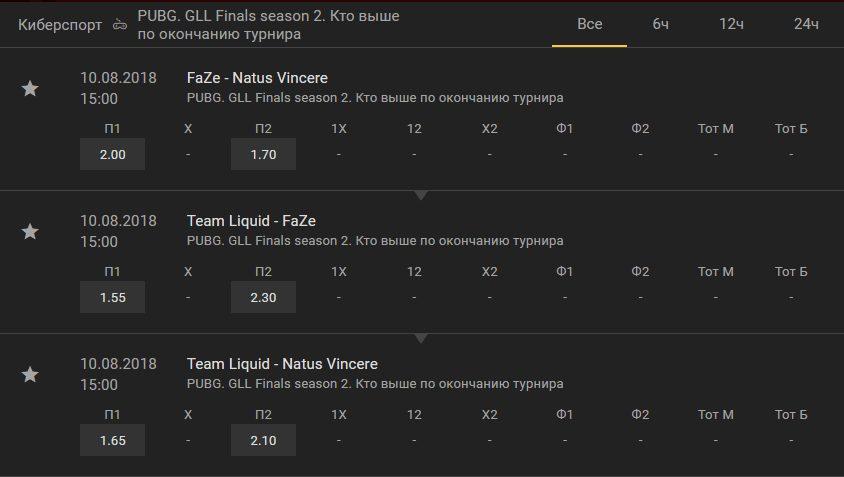Viewport: 844px width, 477px height.
Task: Open the FaZe - Natus Vincere match title
Action: pyautogui.click(x=257, y=78)
